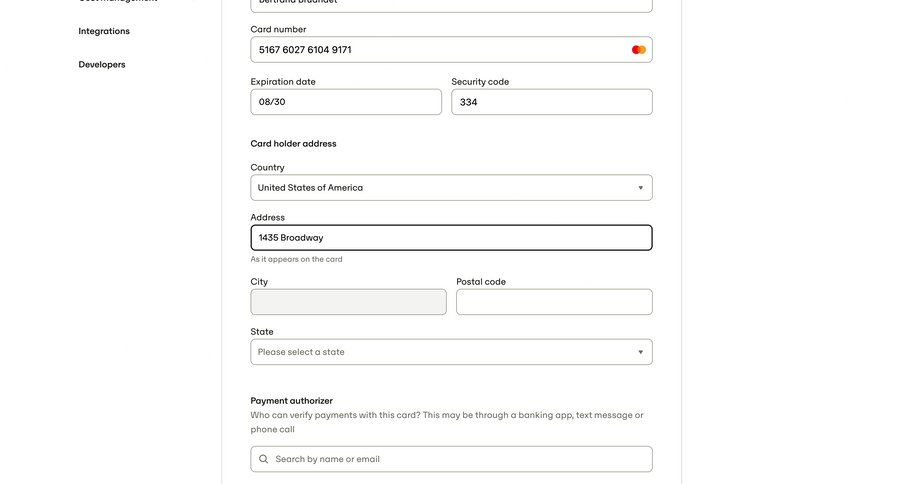The height and width of the screenshot is (484, 900).
Task: Click the Security code field showing 334
Action: [x=551, y=102]
